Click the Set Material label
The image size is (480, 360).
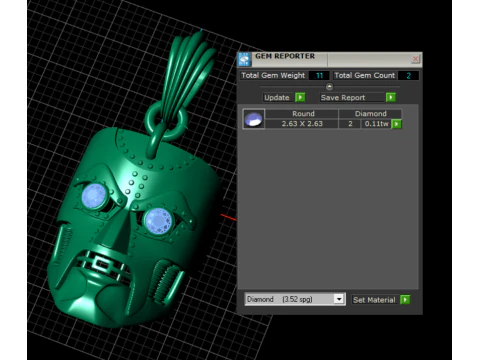pos(374,300)
